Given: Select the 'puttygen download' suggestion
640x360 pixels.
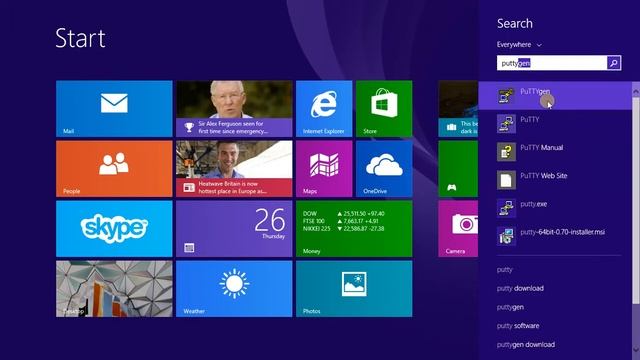Looking at the screenshot, I should pyautogui.click(x=526, y=344).
